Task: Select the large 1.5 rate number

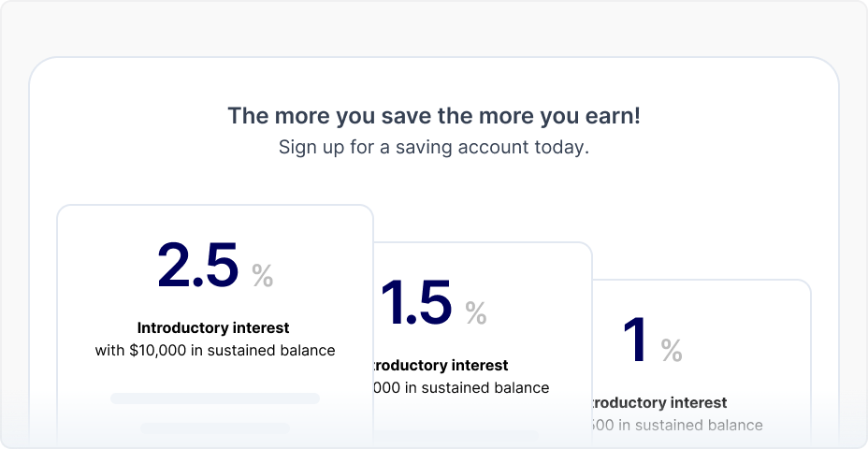Action: [417, 304]
